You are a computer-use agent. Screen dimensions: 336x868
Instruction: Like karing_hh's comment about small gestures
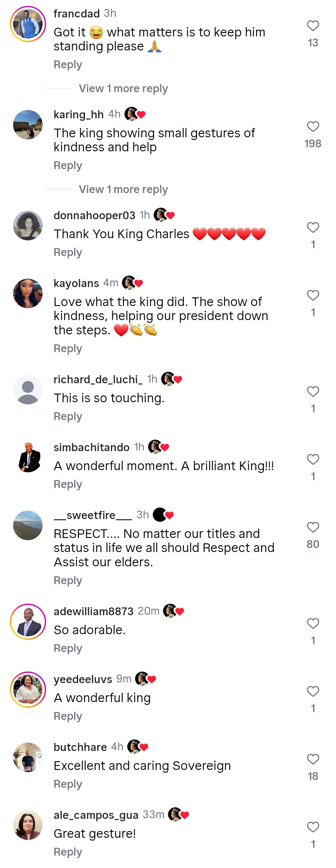(x=313, y=126)
